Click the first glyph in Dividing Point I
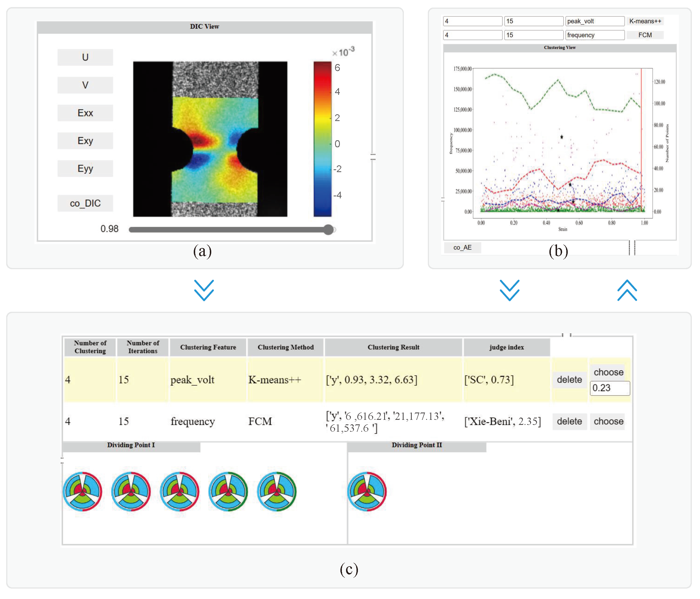This screenshot has height=599, width=700. [x=82, y=491]
